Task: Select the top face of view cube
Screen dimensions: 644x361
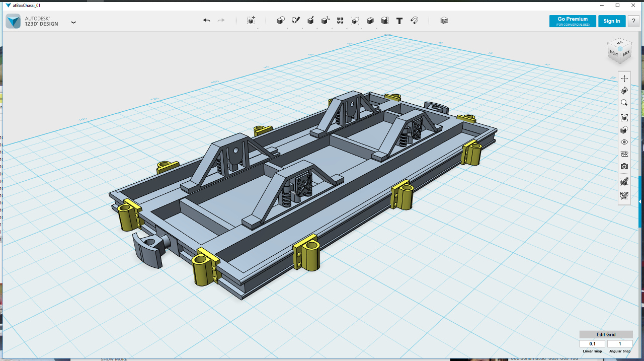Action: point(620,42)
